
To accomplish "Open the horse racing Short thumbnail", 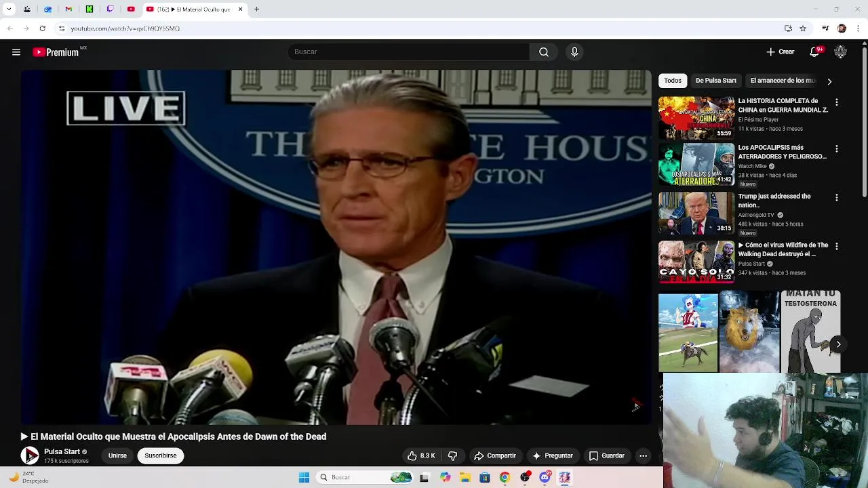I will click(x=688, y=332).
